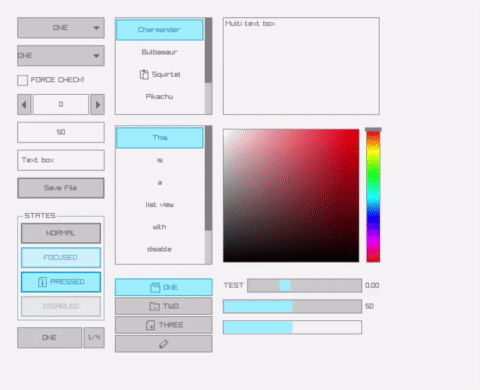Click the 1/4 selector button
The height and width of the screenshot is (390, 480).
[94, 338]
